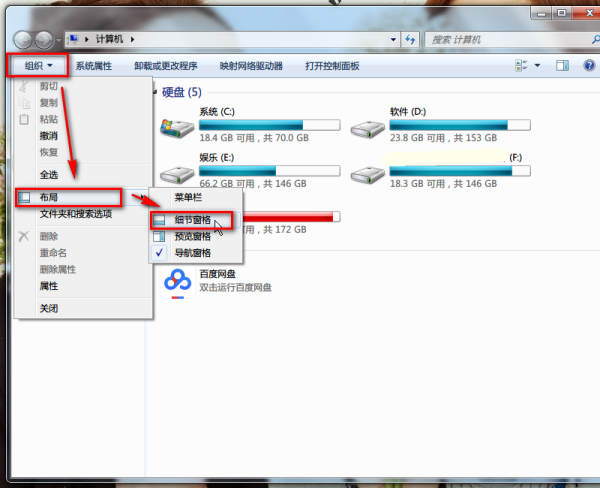Choose 文件夹和搜索选项 from the menu
The height and width of the screenshot is (488, 600).
(76, 214)
